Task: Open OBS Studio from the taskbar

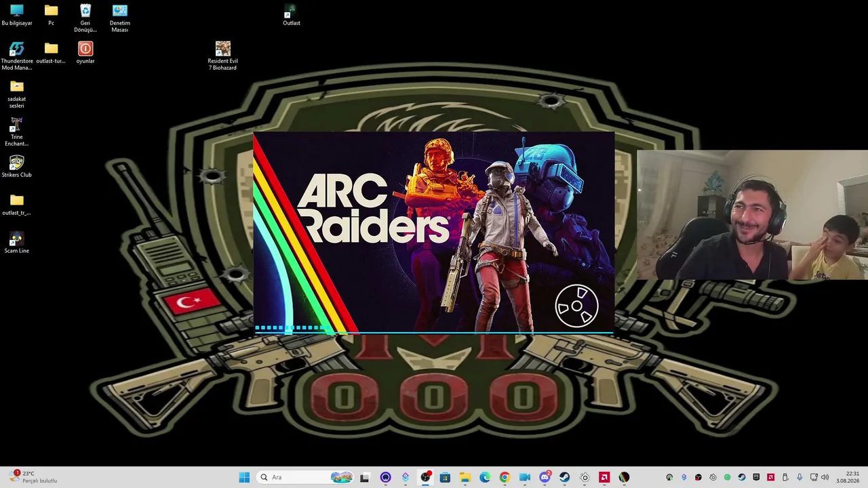Action: 425,477
